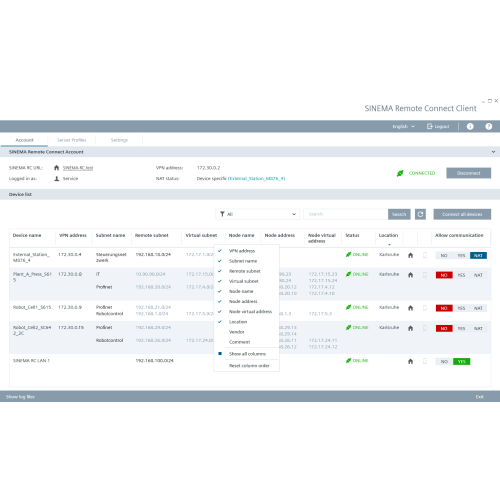Open the info icon in header
Image resolution: width=500 pixels, height=500 pixels.
click(x=470, y=126)
